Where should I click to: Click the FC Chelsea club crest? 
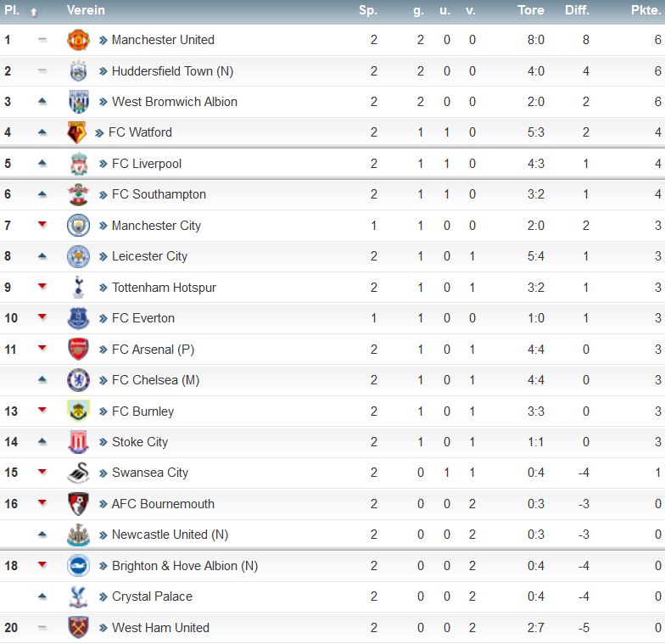(x=78, y=380)
